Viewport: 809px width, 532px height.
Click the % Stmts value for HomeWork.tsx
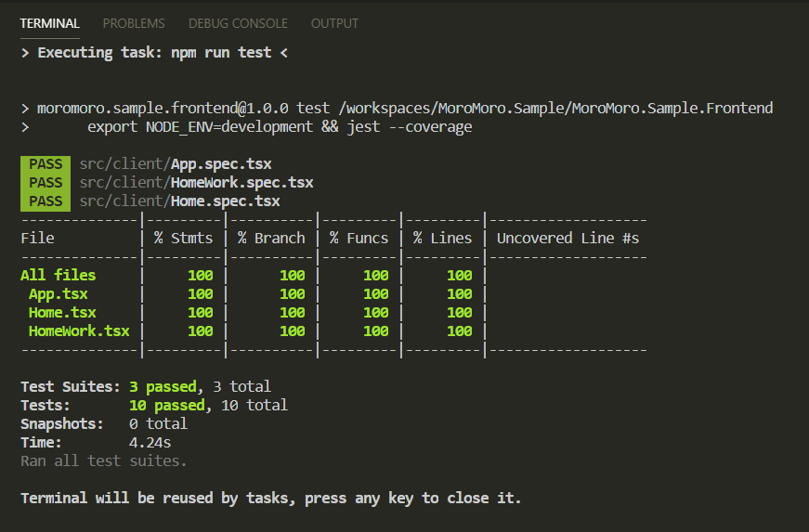click(x=201, y=331)
